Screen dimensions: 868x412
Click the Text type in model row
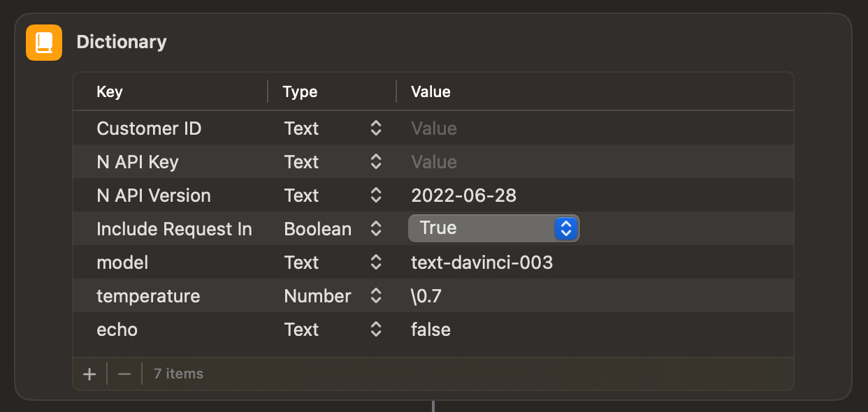(x=301, y=263)
